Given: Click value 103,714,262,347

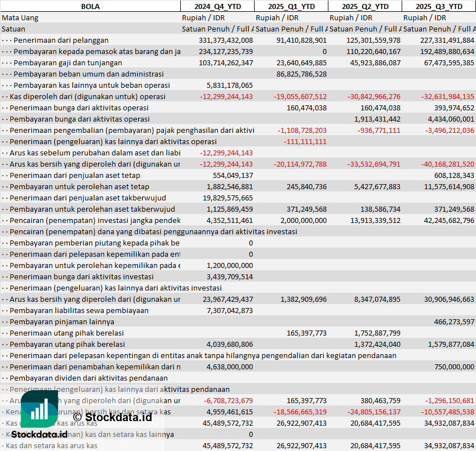Looking at the screenshot, I should tap(226, 63).
